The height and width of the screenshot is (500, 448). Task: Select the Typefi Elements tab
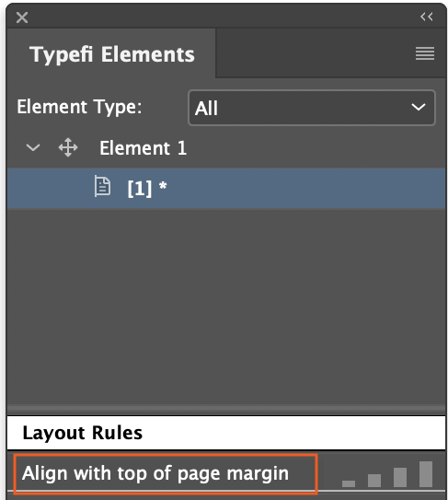[x=111, y=54]
